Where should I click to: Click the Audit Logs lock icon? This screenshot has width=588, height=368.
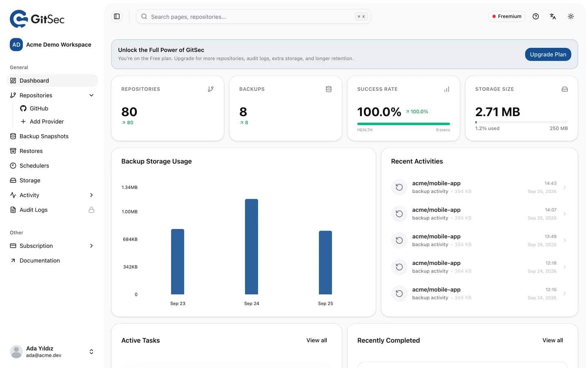click(91, 210)
